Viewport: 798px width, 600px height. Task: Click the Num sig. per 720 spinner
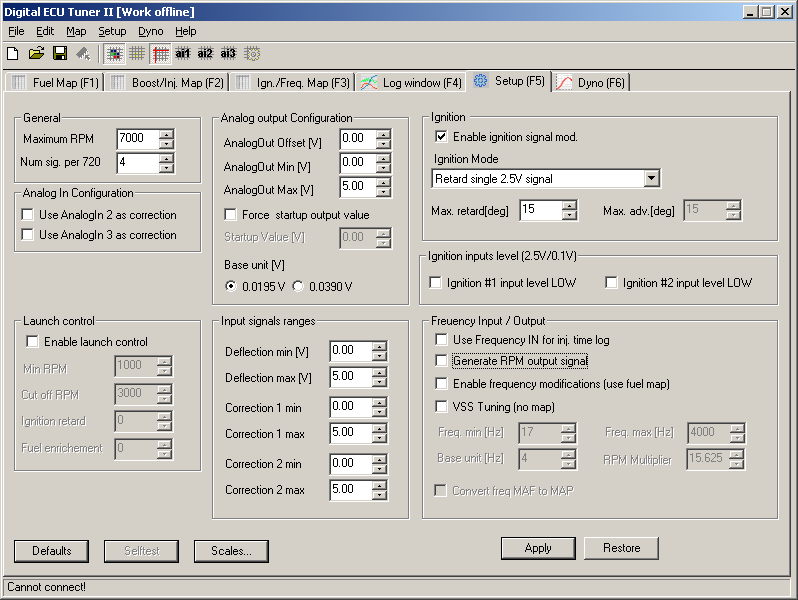pos(166,163)
